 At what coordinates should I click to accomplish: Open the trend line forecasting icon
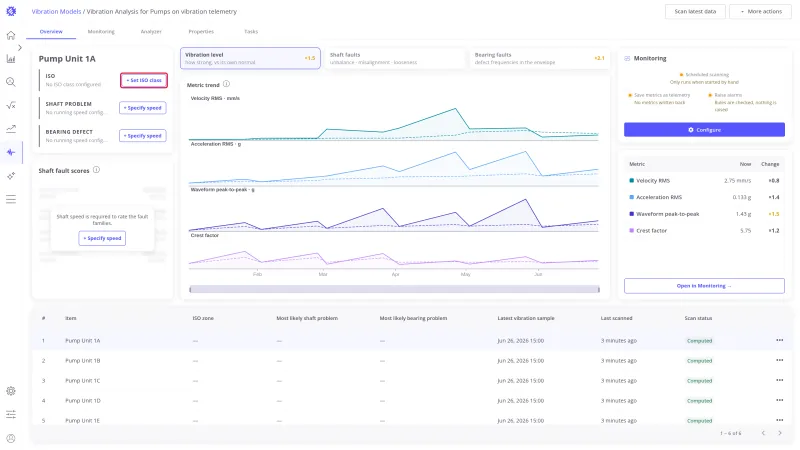[11, 129]
